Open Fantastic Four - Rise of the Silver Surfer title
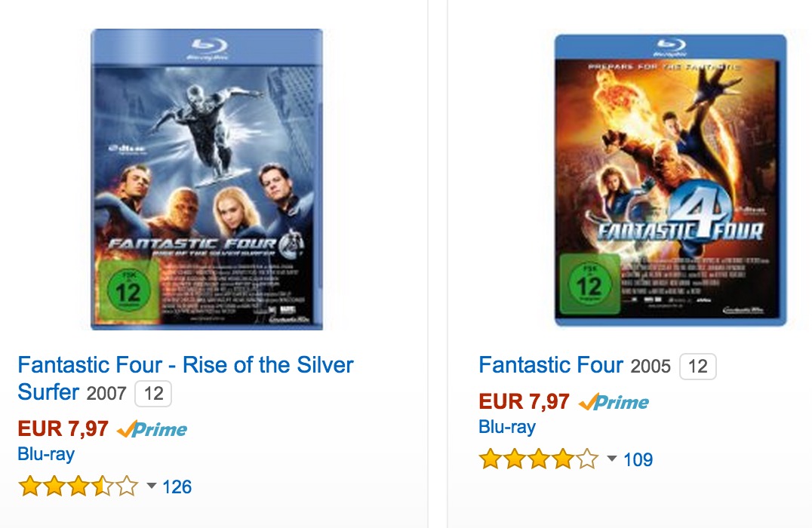 (x=185, y=366)
